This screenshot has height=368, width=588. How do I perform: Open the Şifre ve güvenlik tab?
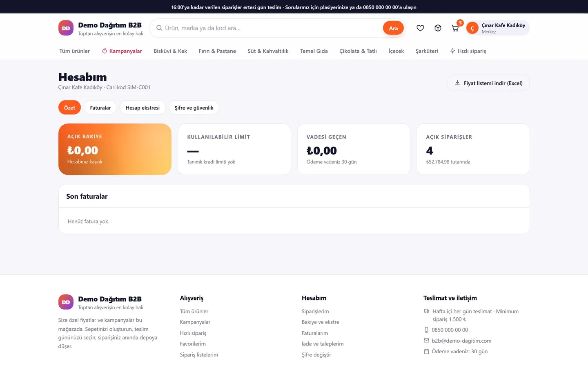pyautogui.click(x=194, y=108)
